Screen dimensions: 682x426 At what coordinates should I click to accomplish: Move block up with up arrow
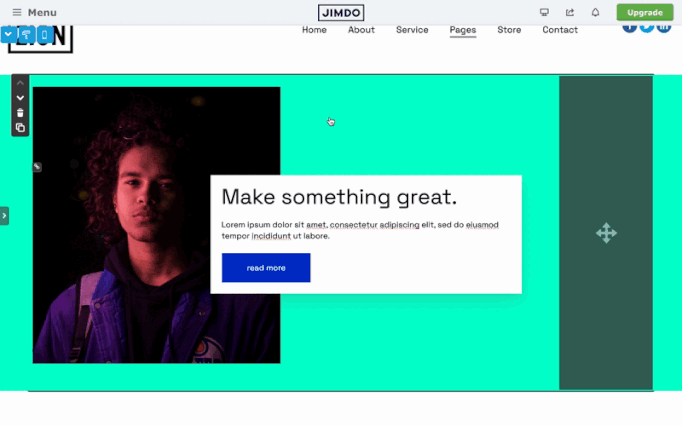(x=20, y=83)
